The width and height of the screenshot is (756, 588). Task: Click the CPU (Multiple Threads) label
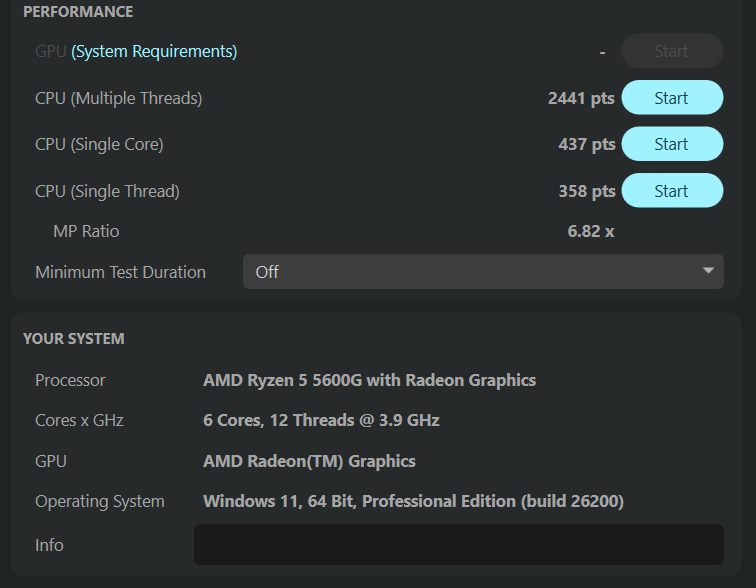pyautogui.click(x=119, y=98)
